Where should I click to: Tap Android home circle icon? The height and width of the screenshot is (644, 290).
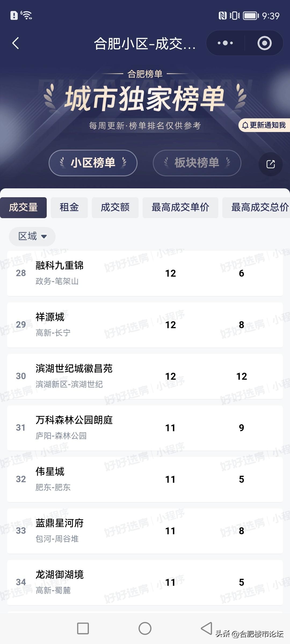[145, 628]
